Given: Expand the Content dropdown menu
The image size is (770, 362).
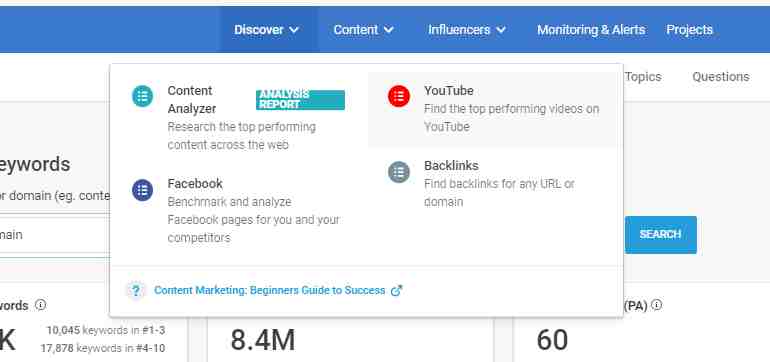Looking at the screenshot, I should tap(363, 30).
